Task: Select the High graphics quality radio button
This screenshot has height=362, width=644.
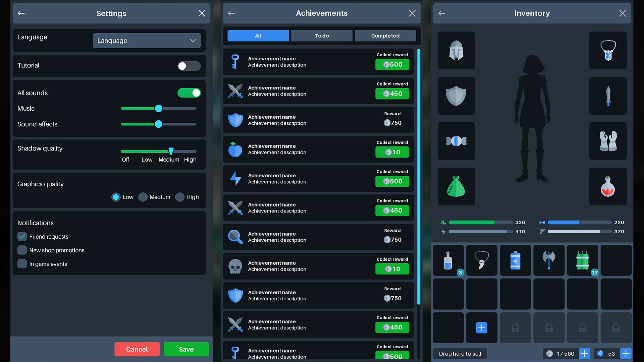Action: 180,197
